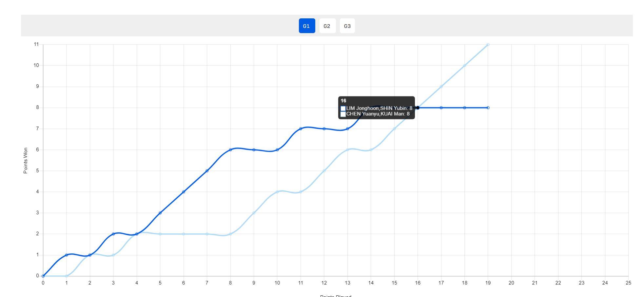Viewport: 644px width, 297px height.
Task: Click light blue data point at 7 points played
Action: (x=207, y=234)
